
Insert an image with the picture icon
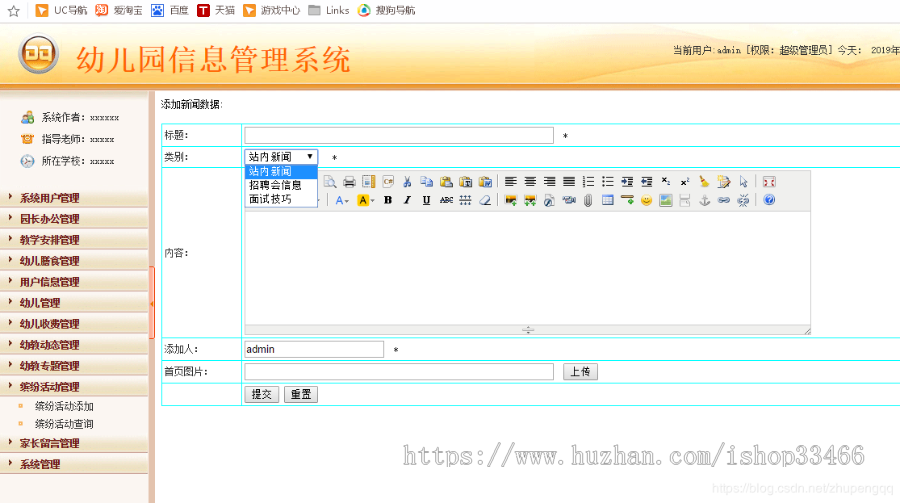coord(511,200)
